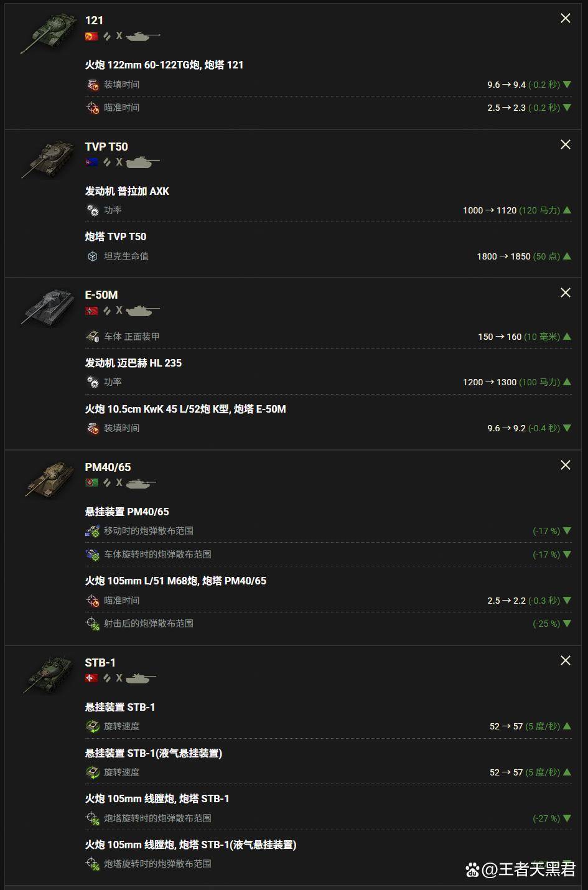Close the E-50M comparison card

(566, 293)
